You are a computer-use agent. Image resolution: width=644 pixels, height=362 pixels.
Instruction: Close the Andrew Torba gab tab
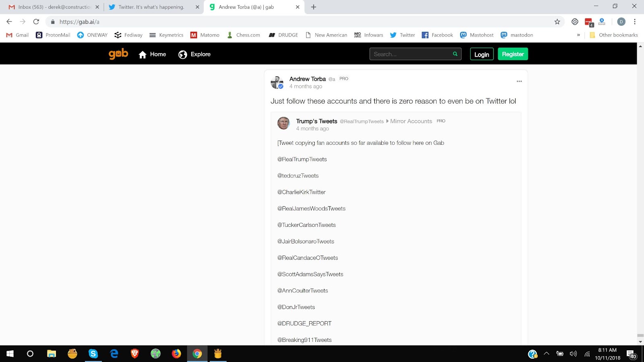click(297, 7)
